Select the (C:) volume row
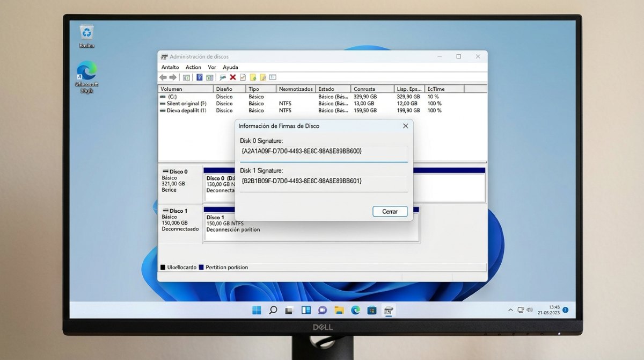644x360 pixels. coord(322,97)
